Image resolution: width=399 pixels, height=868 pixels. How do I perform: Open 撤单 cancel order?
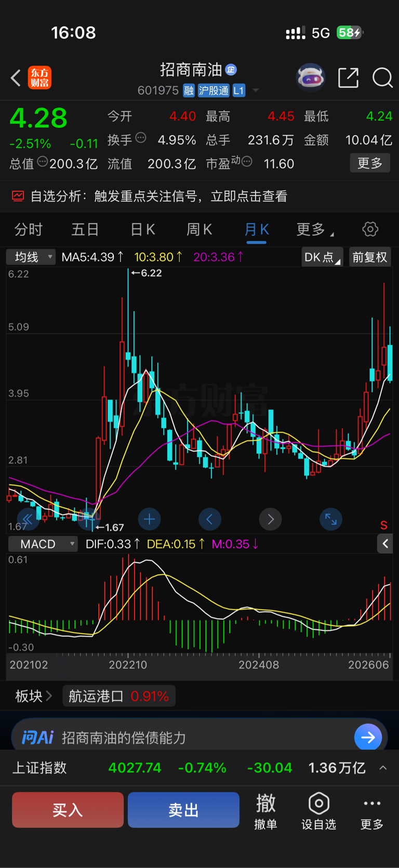(265, 812)
